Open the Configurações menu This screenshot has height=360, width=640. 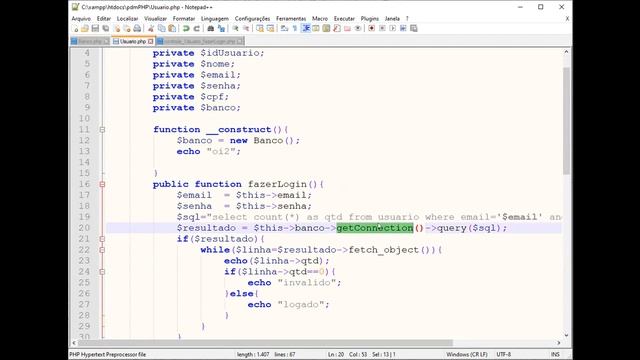point(252,19)
